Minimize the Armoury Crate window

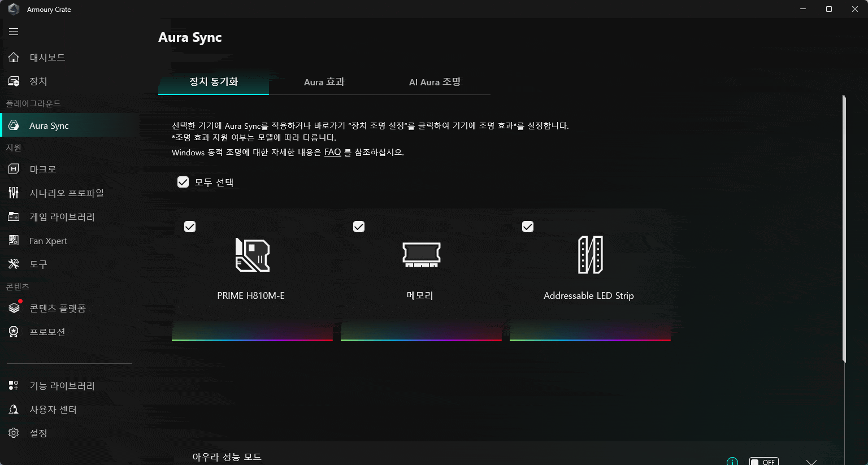pyautogui.click(x=803, y=9)
